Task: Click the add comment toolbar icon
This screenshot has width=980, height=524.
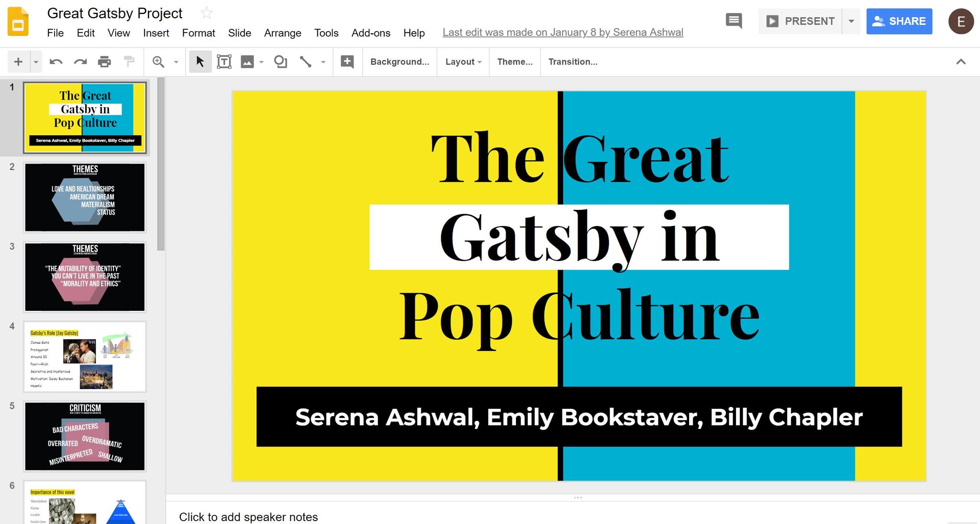Action: 347,62
